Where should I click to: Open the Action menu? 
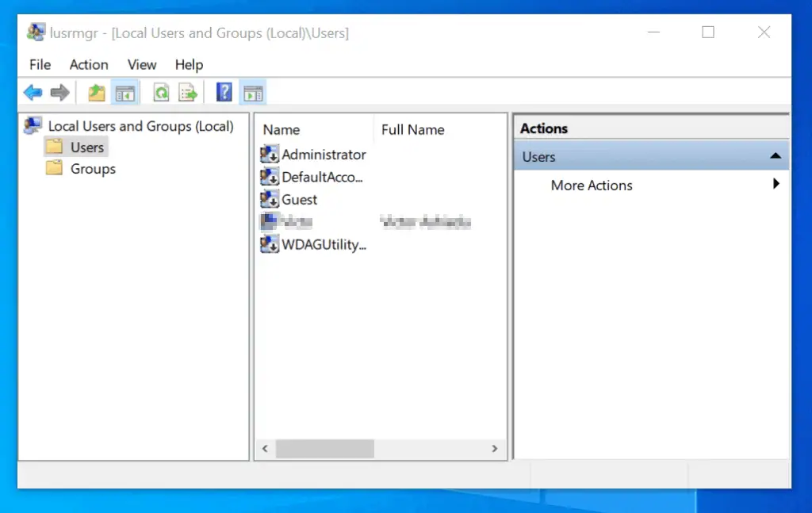pos(88,64)
